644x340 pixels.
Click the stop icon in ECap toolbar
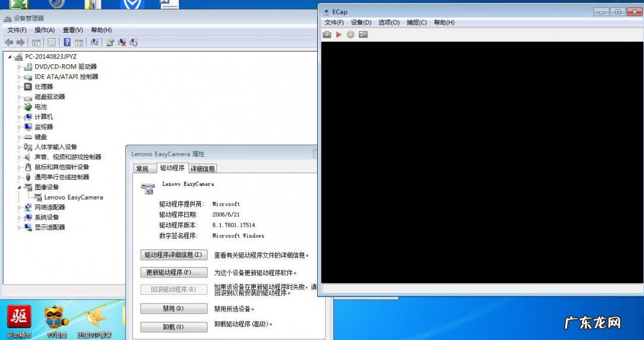tap(351, 35)
